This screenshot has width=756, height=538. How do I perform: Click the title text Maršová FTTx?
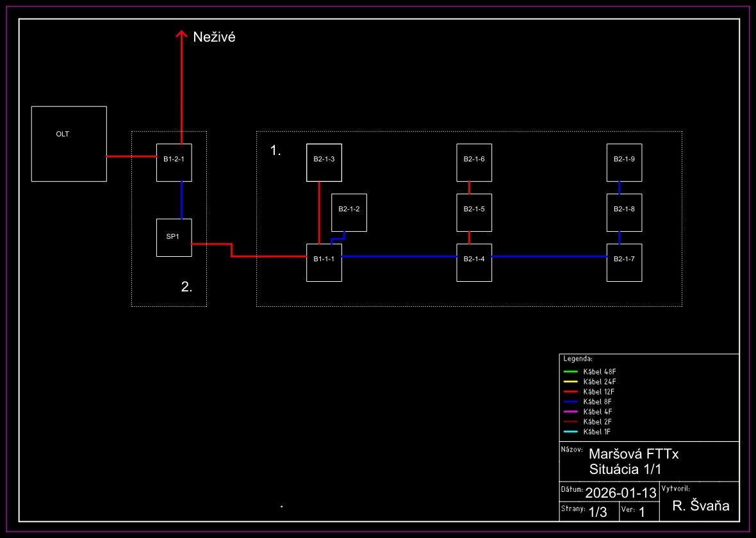pyautogui.click(x=633, y=453)
